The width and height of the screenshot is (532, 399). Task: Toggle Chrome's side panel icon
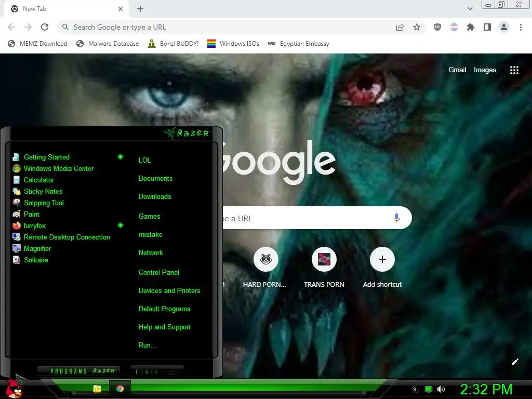[487, 27]
